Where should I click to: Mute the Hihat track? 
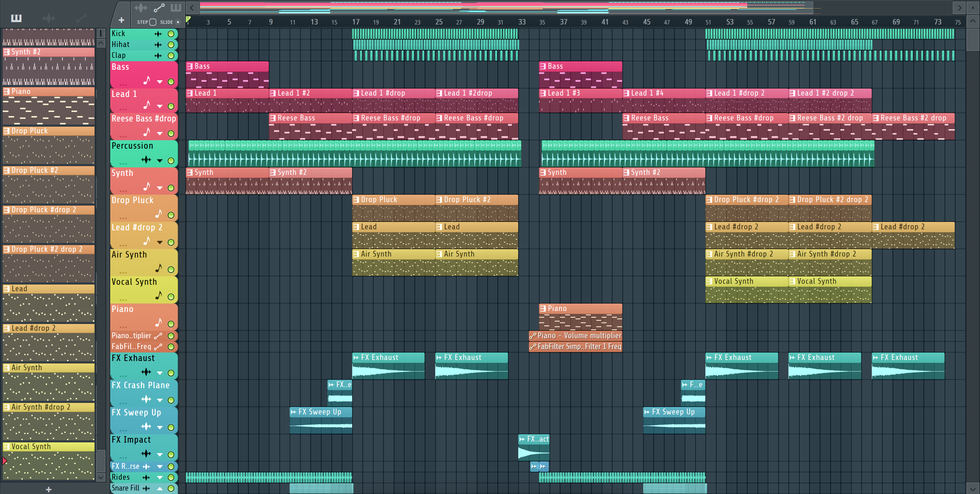point(171,45)
